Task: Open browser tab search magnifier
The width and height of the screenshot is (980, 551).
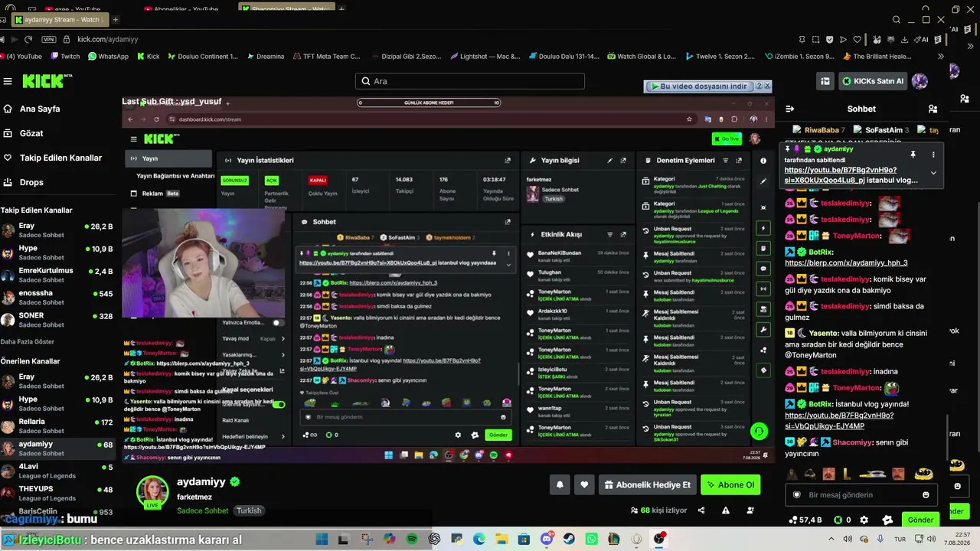Action: click(897, 19)
